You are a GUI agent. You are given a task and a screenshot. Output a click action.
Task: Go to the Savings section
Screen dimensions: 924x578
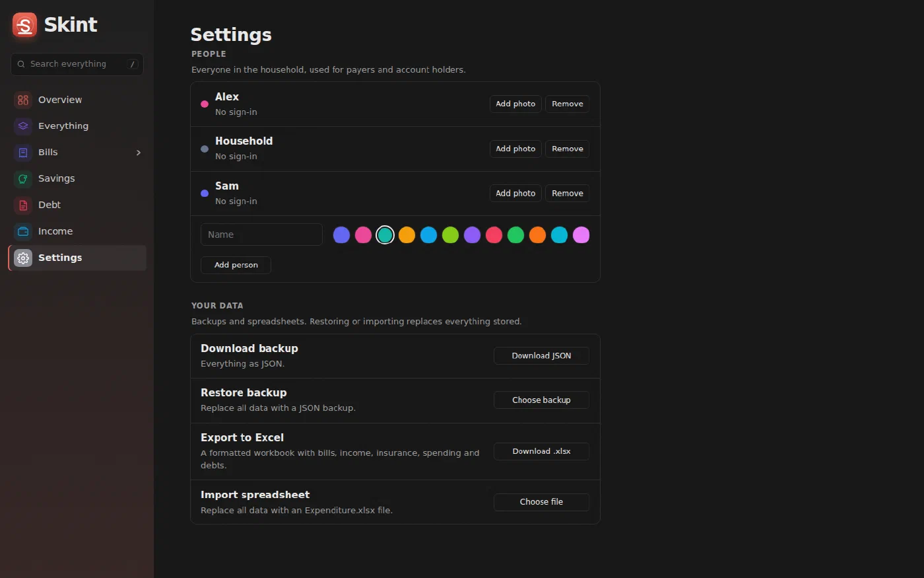click(77, 179)
